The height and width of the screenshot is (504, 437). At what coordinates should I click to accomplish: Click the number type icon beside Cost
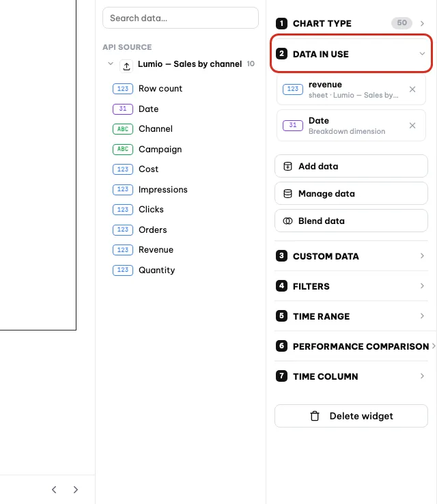coord(123,169)
